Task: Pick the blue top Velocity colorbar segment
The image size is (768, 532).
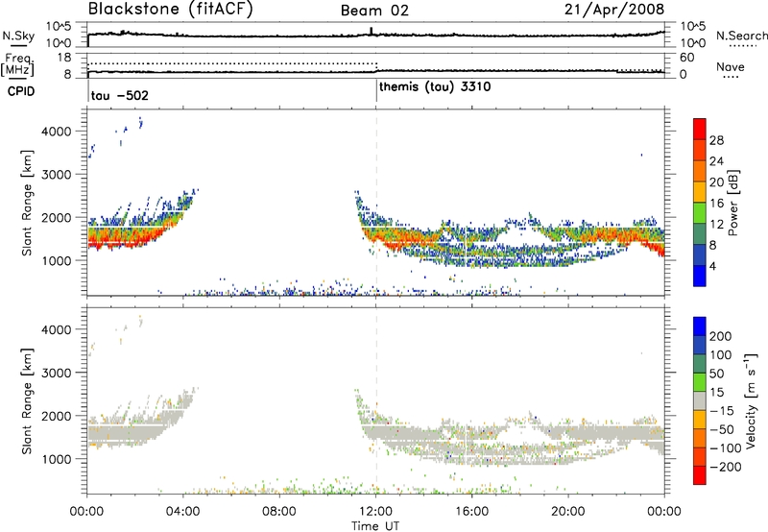Action: pos(700,326)
